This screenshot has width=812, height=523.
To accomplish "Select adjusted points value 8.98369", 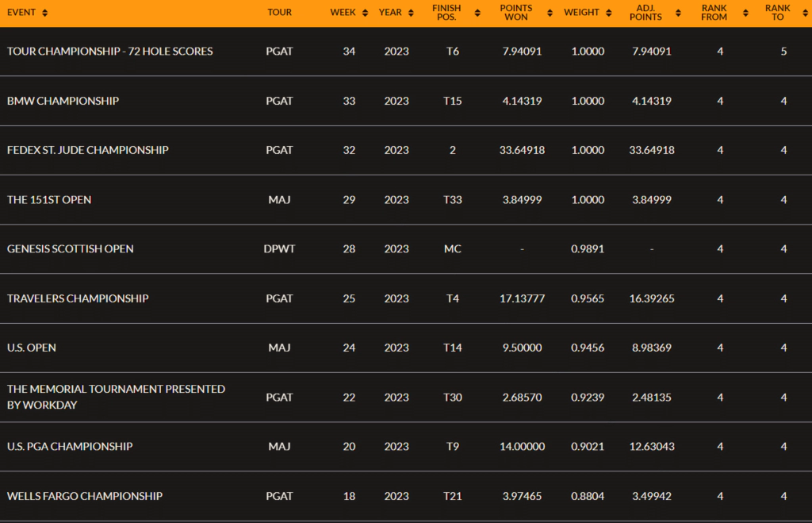I will pyautogui.click(x=652, y=348).
